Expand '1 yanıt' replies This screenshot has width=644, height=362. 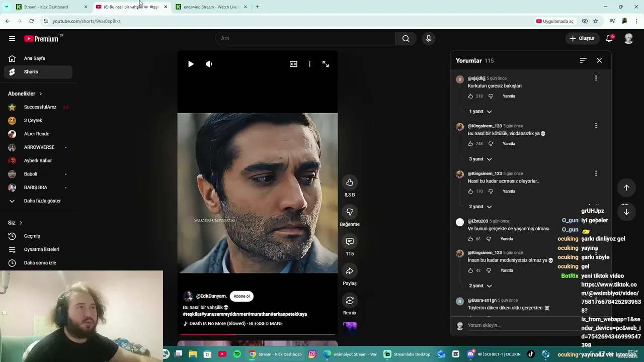(x=480, y=112)
